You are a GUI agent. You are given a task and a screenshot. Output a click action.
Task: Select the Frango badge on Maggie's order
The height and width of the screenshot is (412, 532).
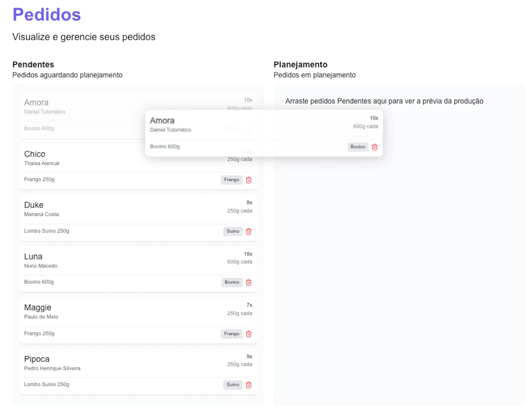click(x=232, y=334)
